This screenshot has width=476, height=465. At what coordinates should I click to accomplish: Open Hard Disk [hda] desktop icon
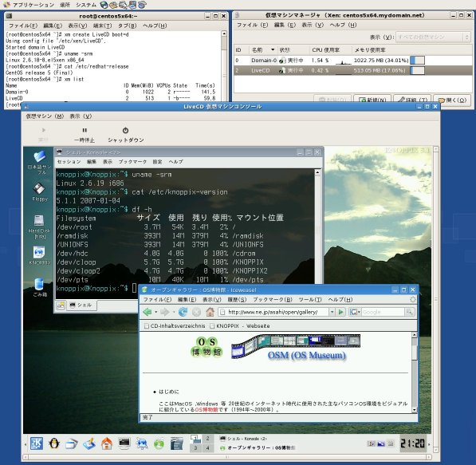39,227
